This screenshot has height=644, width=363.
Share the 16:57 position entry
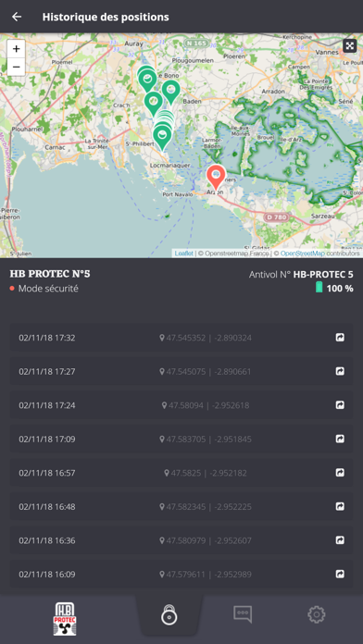click(x=340, y=472)
